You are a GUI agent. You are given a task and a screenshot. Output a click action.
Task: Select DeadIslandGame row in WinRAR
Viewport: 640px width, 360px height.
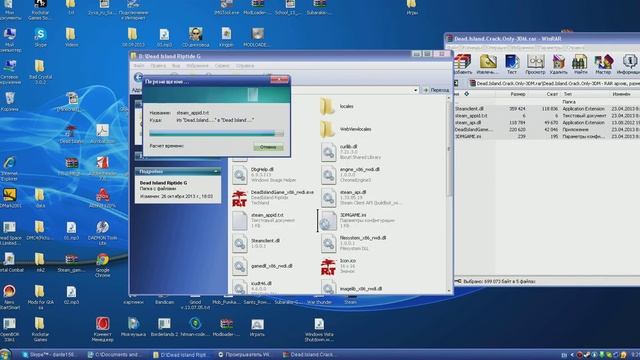[547, 129]
